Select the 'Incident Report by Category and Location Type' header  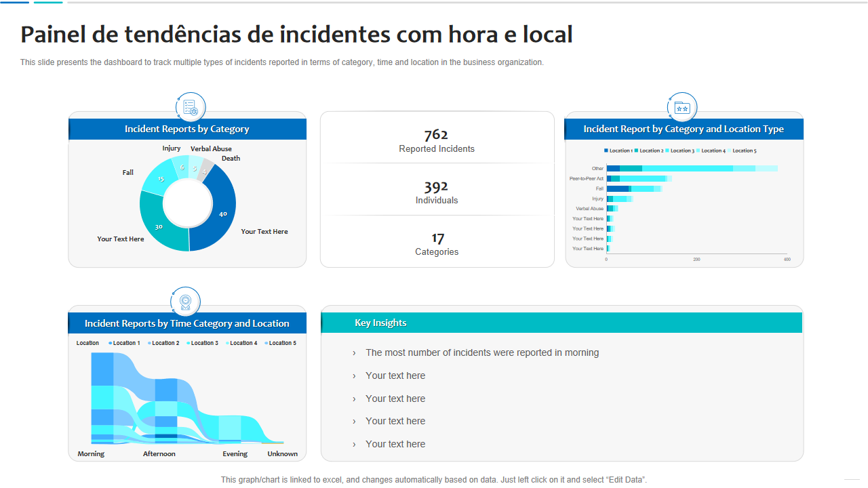tap(684, 129)
